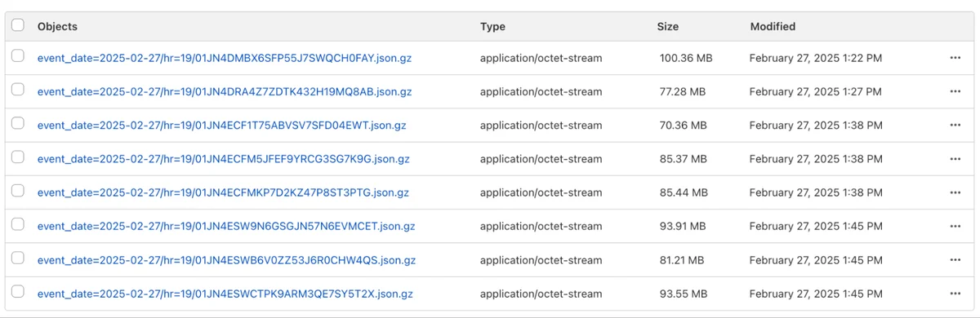
Task: Tick the checkbox for 01JN4ECFM5JFEF9YRCG3SG7K9G.json.gz
Action: tap(18, 157)
